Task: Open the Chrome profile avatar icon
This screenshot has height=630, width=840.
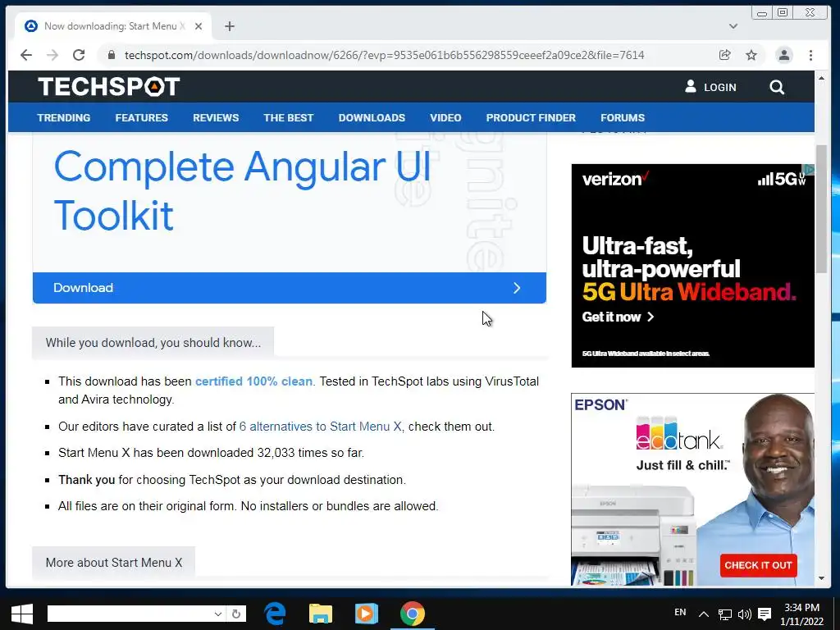Action: pos(783,55)
